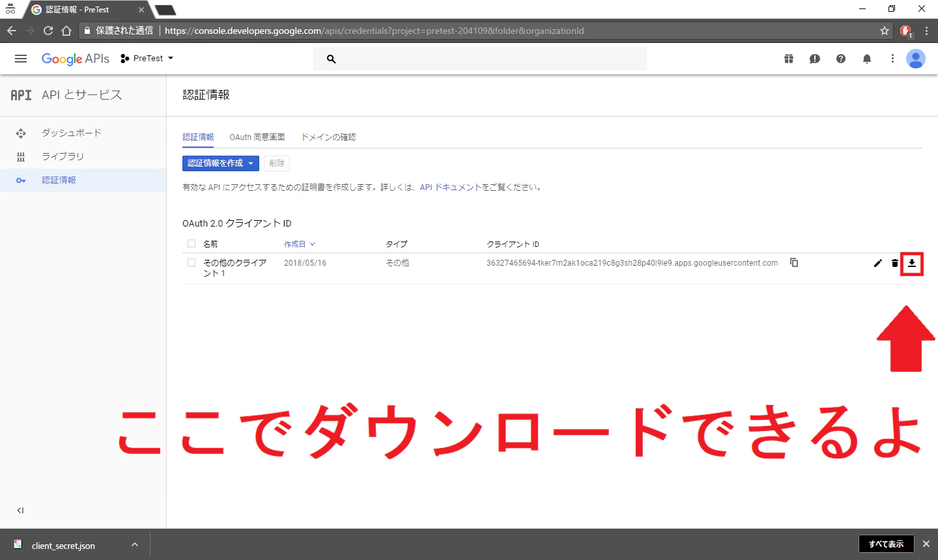Follow the API ドキュメント link
Viewport: 938px width, 560px height.
coord(451,188)
